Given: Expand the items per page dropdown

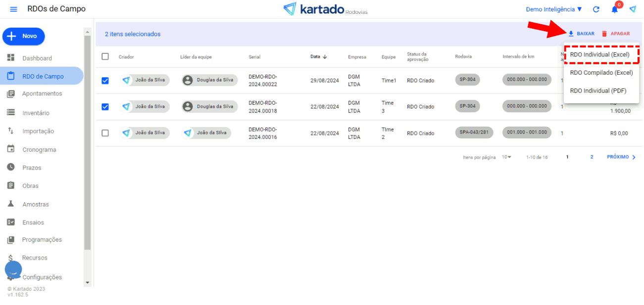Looking at the screenshot, I should click(506, 157).
